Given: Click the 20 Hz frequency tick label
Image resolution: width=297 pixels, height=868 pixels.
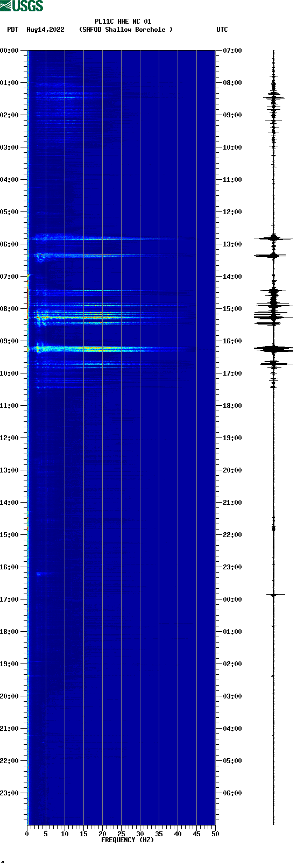Looking at the screenshot, I should click(102, 834).
